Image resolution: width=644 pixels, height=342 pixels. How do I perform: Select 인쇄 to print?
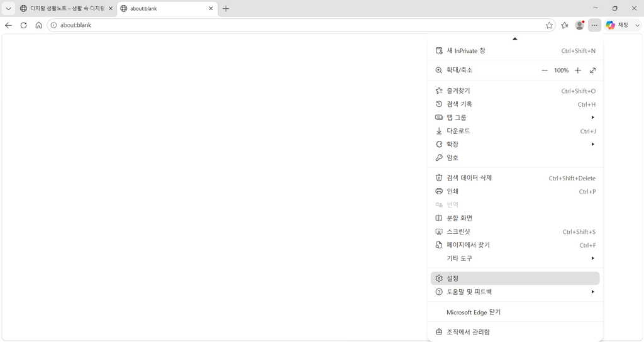click(x=515, y=191)
